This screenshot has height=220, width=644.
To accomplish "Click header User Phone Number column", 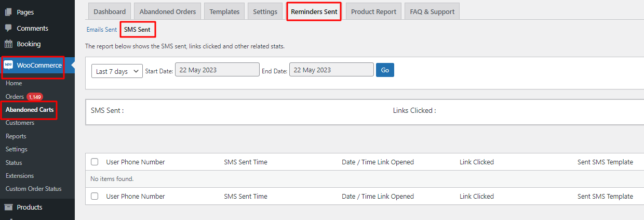I will [136, 162].
